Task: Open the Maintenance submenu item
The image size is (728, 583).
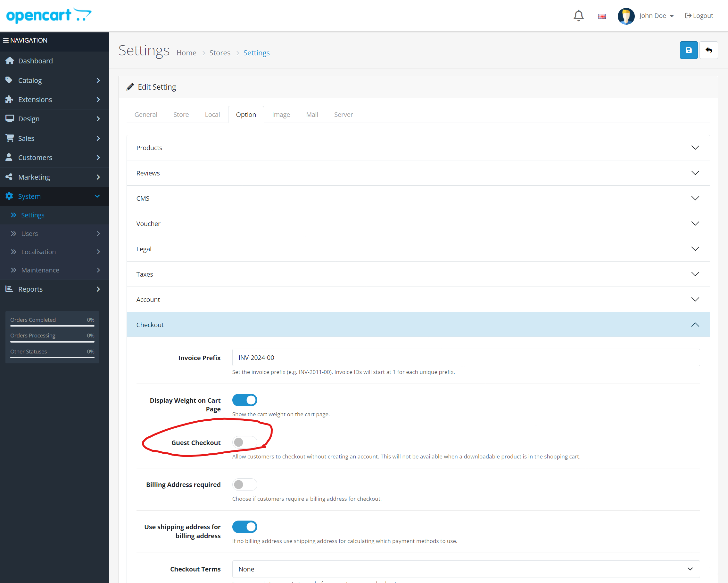Action: [x=54, y=270]
